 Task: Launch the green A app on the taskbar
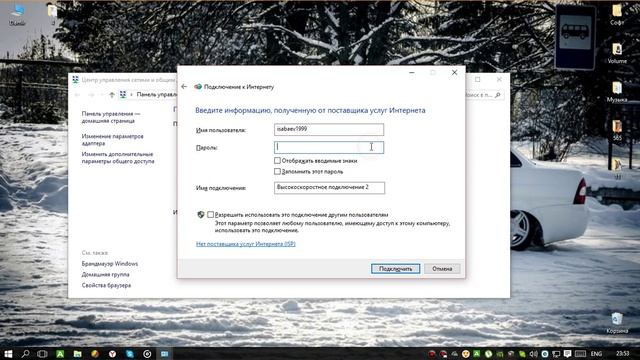pyautogui.click(x=60, y=353)
